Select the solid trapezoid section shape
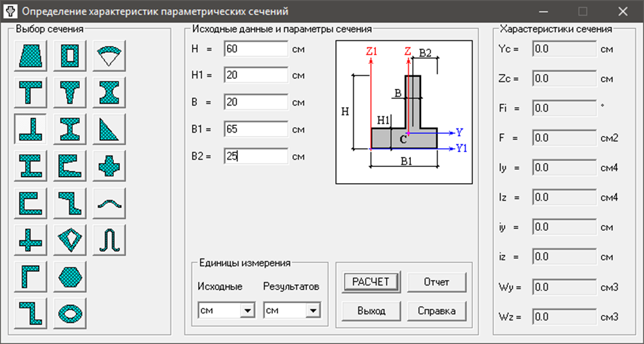 30,56
